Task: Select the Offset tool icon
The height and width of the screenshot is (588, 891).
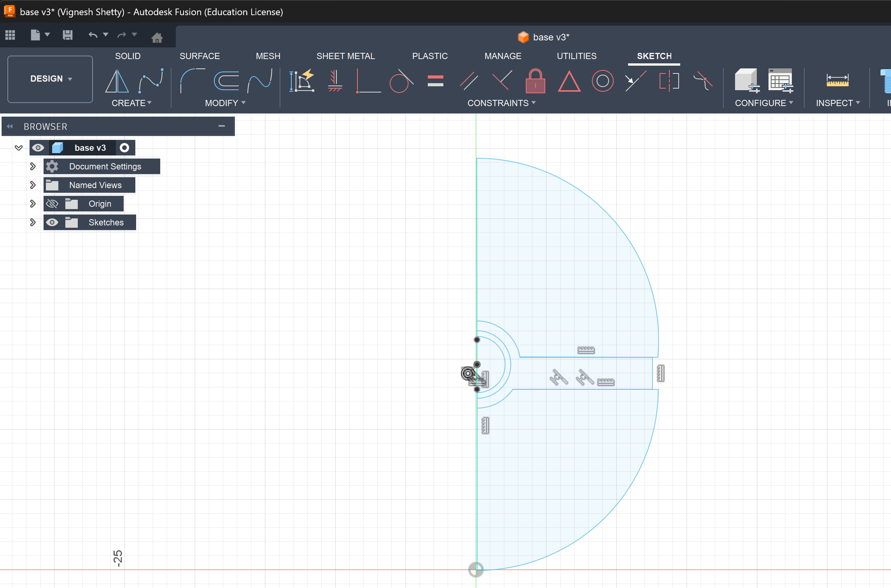Action: [226, 81]
